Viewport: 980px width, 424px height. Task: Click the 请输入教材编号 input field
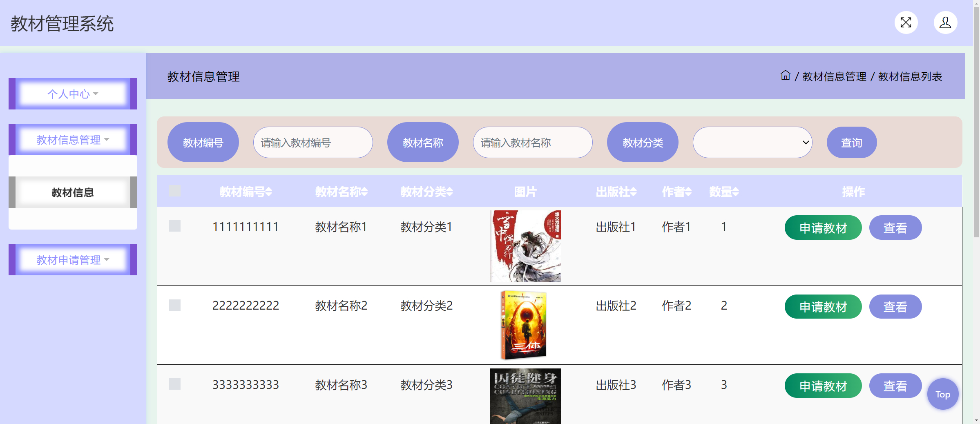click(313, 142)
